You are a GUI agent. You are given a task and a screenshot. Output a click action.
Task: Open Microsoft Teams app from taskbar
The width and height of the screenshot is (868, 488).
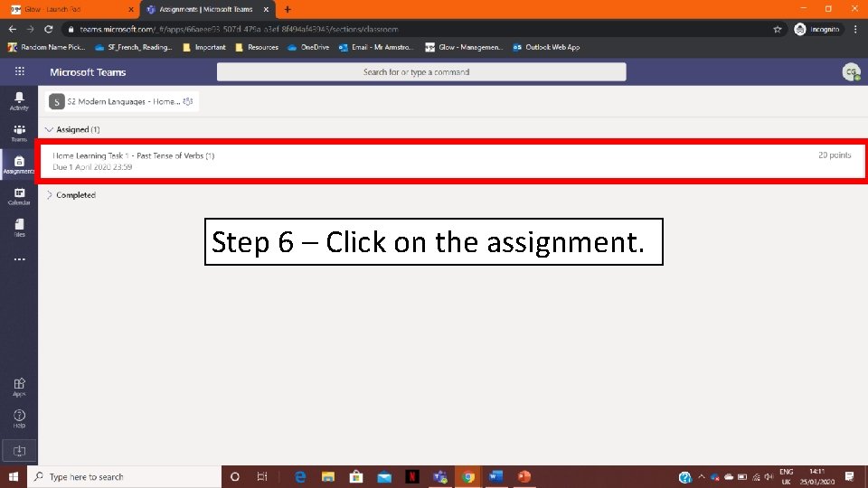coord(440,476)
